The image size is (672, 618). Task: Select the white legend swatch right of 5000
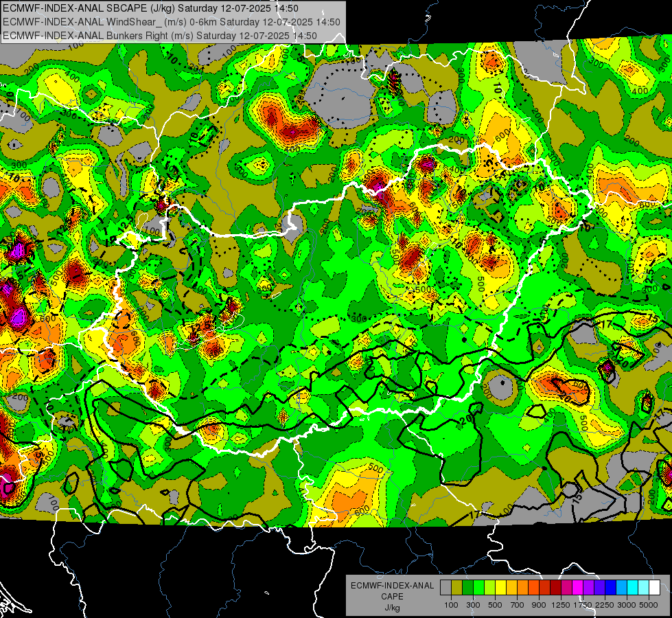coord(654,588)
